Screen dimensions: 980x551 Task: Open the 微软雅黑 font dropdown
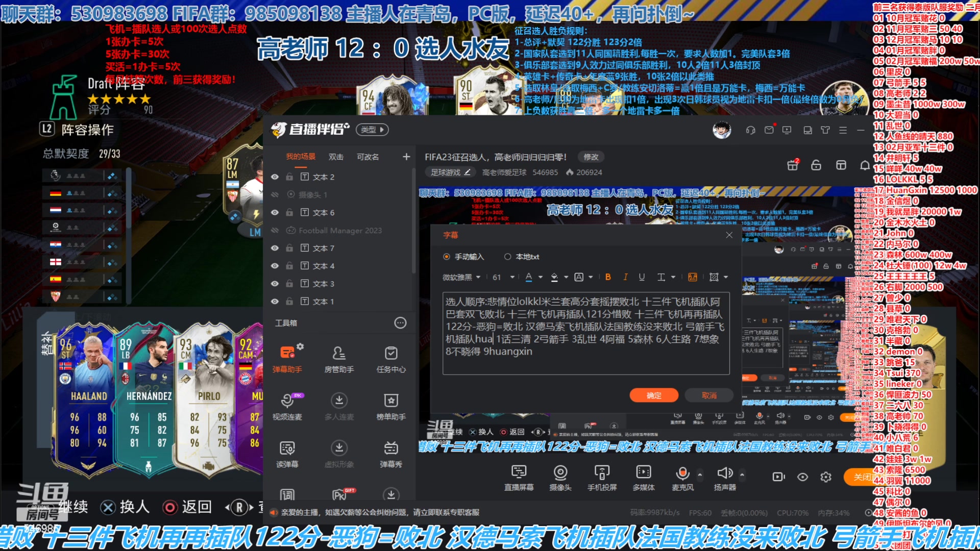461,277
